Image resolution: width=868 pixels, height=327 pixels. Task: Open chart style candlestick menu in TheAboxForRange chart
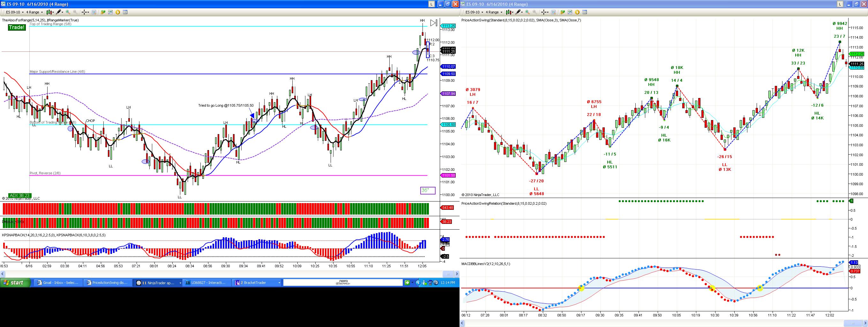coord(49,12)
